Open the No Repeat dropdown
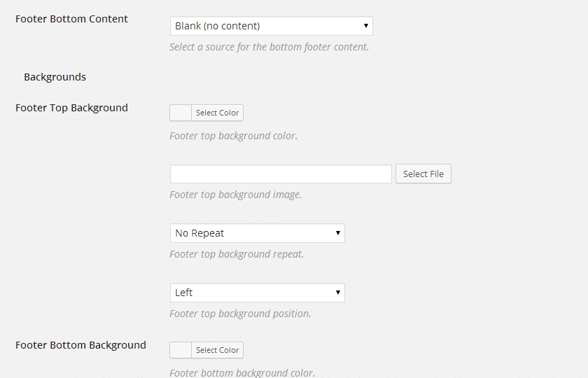This screenshot has height=378, width=588. click(258, 233)
